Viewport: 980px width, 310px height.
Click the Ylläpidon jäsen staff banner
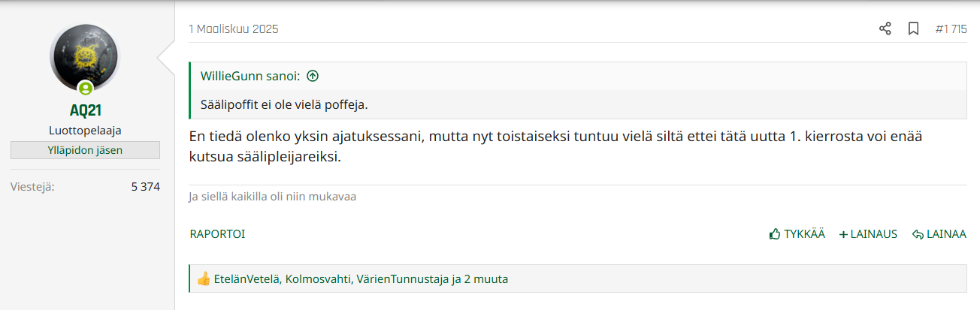85,150
